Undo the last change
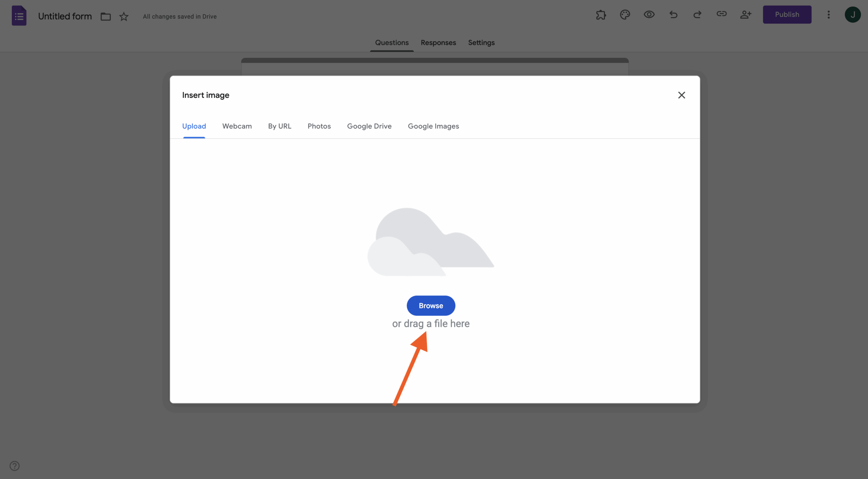The image size is (868, 479). point(673,15)
